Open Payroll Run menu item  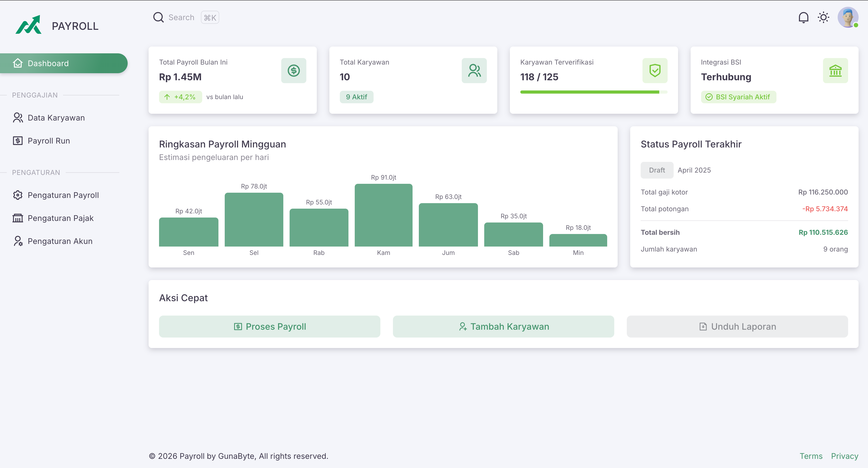click(x=64, y=141)
